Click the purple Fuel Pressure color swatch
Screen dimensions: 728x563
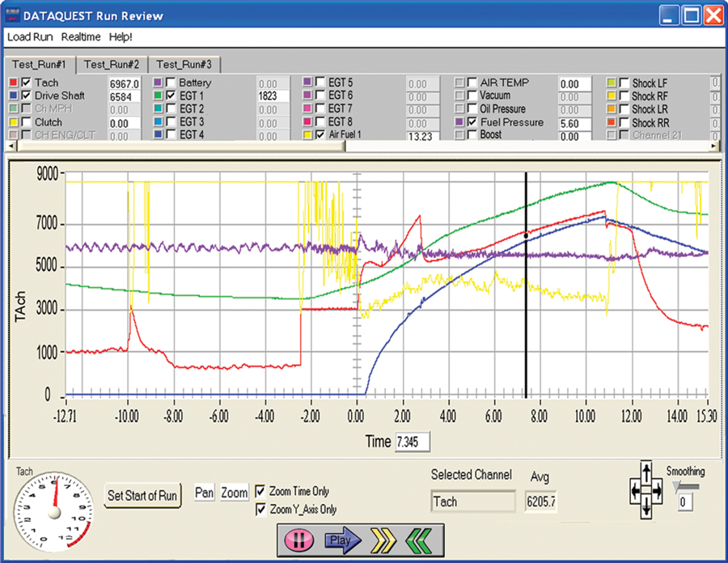459,122
